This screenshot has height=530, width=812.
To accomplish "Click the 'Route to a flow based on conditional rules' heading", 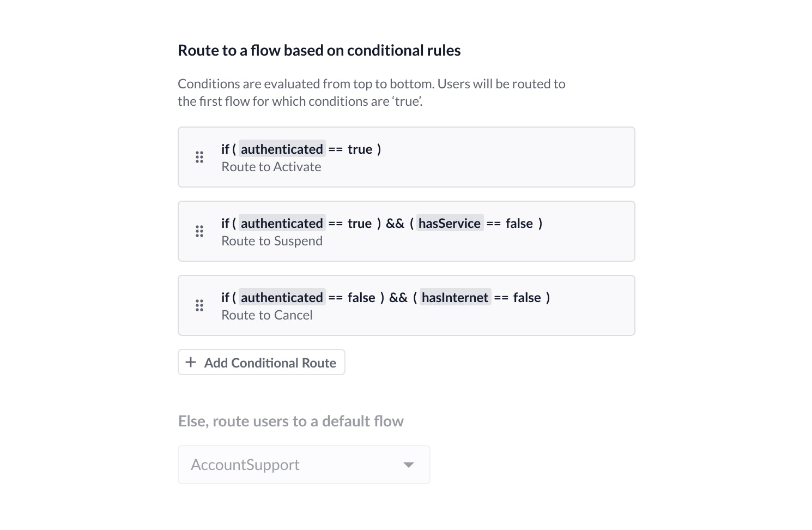I will [x=319, y=50].
